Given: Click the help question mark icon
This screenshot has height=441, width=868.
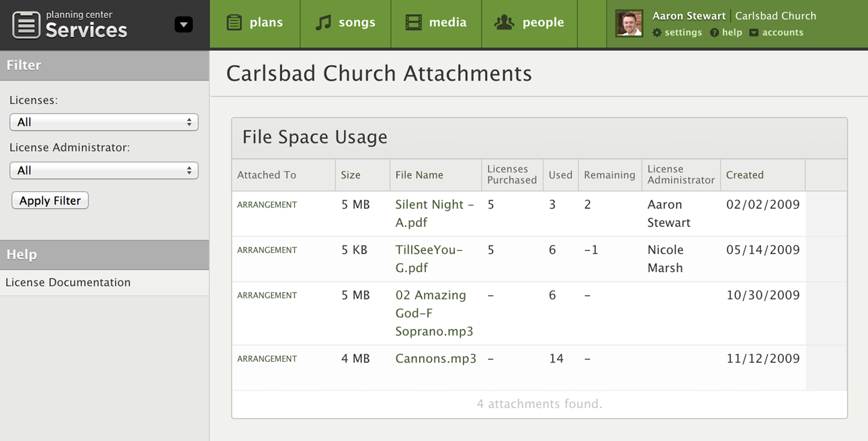Looking at the screenshot, I should (713, 32).
